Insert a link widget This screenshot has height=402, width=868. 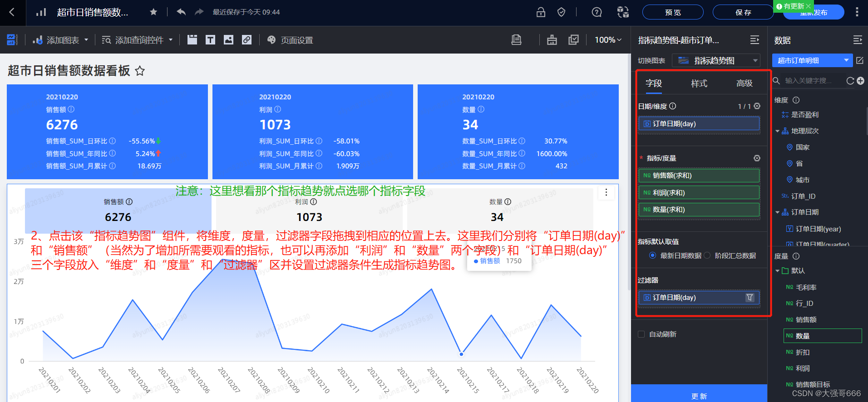pyautogui.click(x=247, y=40)
